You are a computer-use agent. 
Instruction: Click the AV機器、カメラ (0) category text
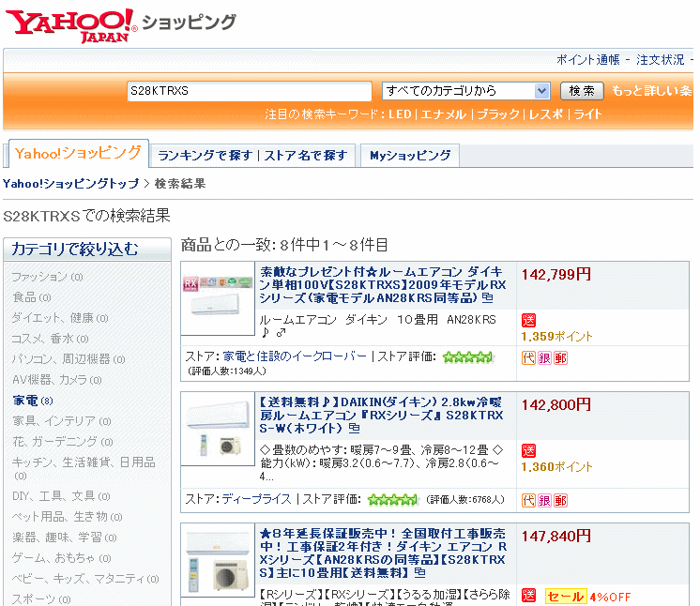pyautogui.click(x=56, y=380)
